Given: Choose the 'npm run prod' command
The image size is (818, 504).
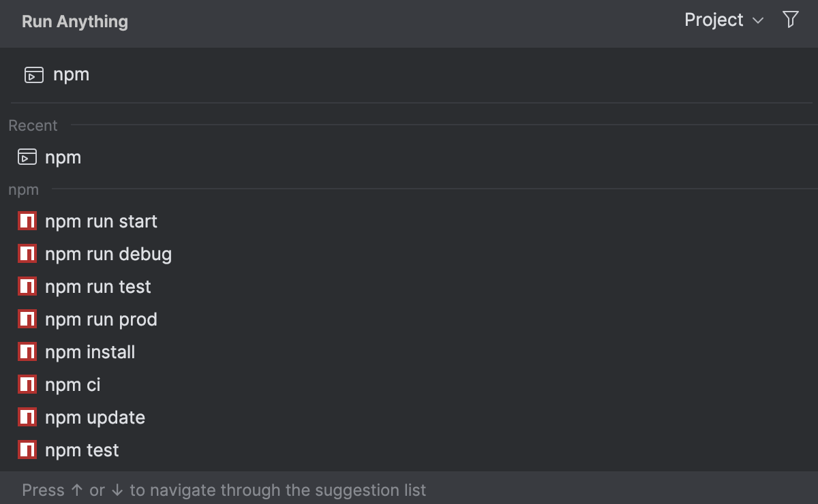Looking at the screenshot, I should [101, 319].
